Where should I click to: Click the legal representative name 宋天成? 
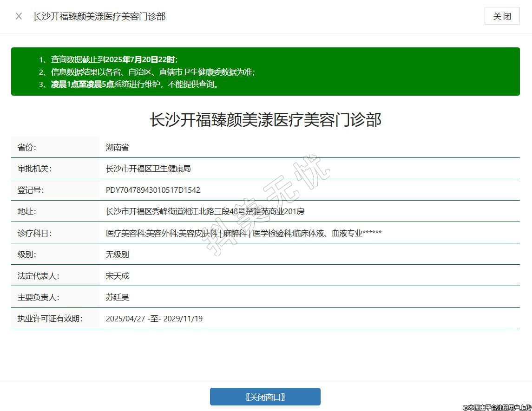[117, 276]
